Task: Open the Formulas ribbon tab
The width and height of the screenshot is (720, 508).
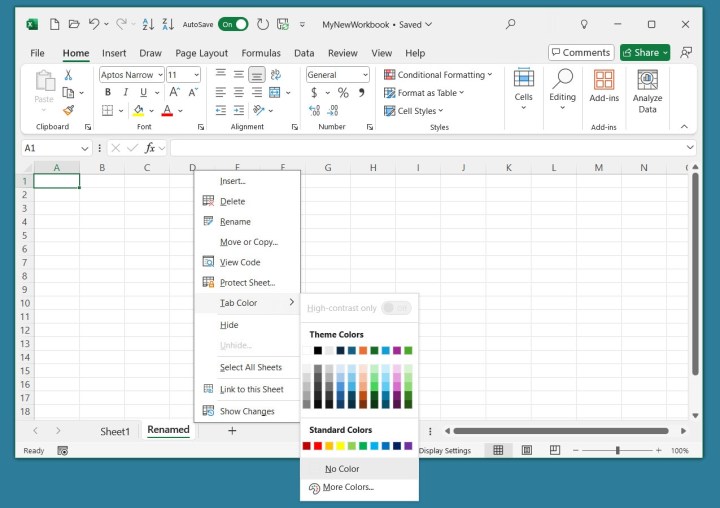Action: pyautogui.click(x=260, y=53)
